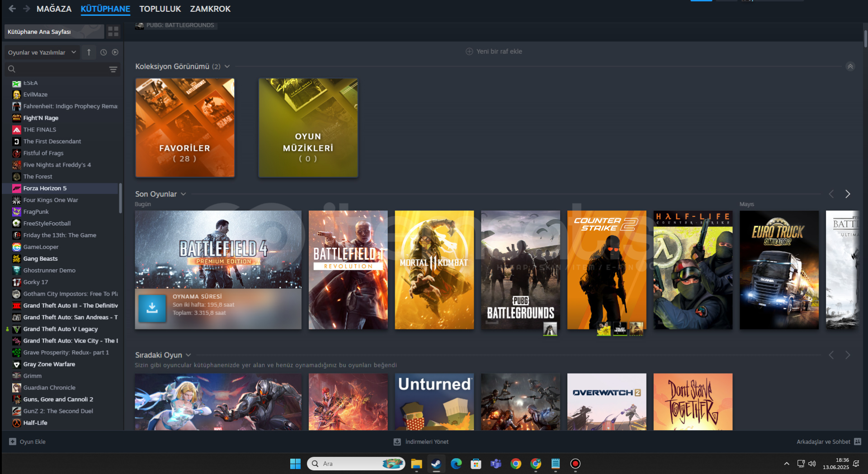This screenshot has width=868, height=474.
Task: Select the KÜTÜPHANE tab
Action: [105, 9]
